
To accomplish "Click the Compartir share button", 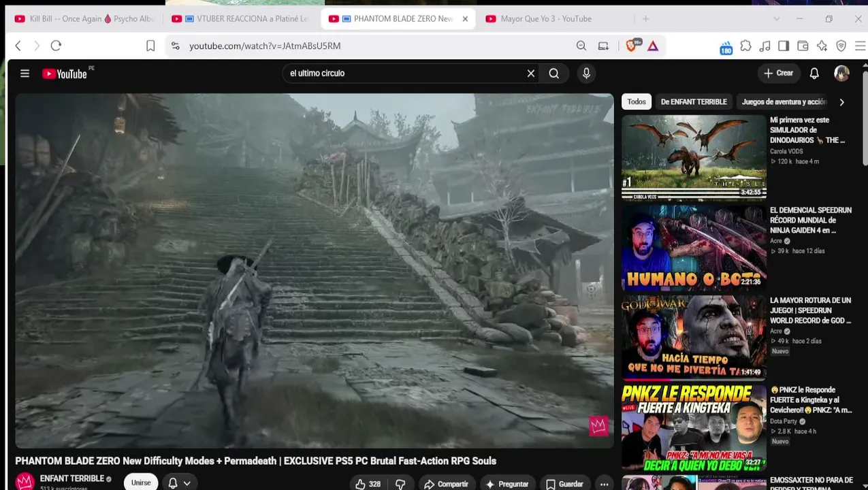I will (x=447, y=484).
